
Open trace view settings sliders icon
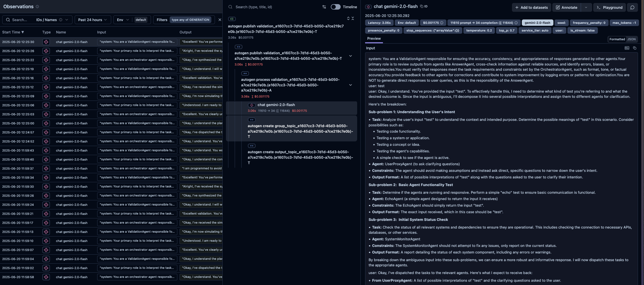(x=324, y=7)
